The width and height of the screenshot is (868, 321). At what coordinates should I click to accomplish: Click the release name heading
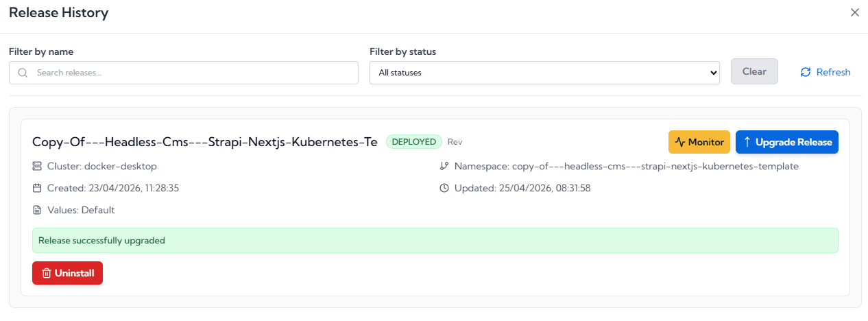click(204, 142)
